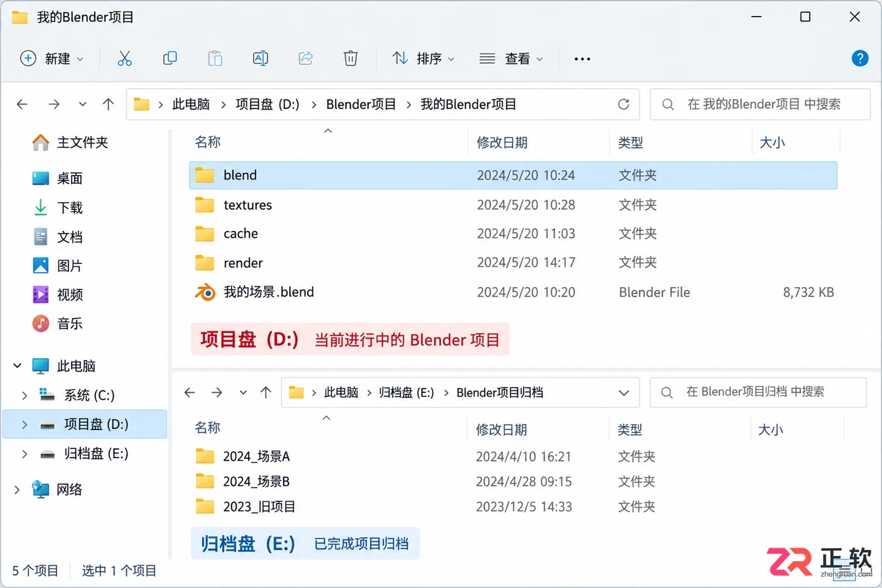Screen dimensions: 882x588
Task: Select the Blender file icon of 我的场景.blend
Action: click(205, 292)
